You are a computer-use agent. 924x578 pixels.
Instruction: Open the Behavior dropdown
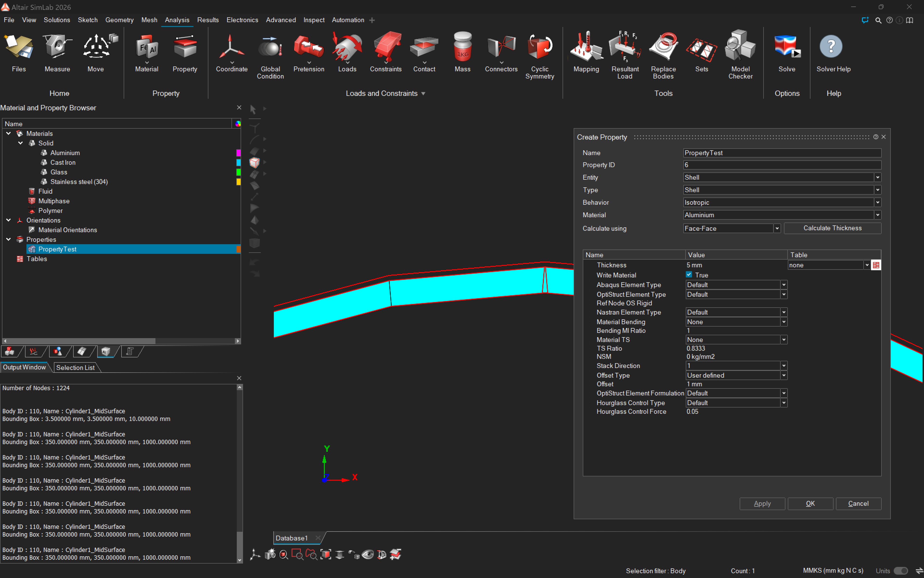tap(877, 203)
